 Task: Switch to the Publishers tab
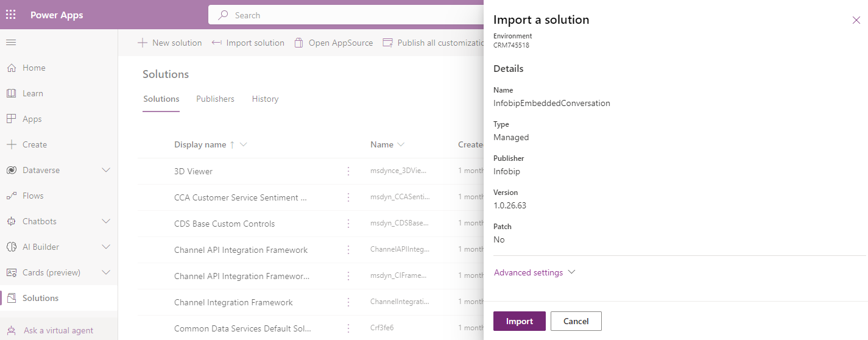[215, 99]
